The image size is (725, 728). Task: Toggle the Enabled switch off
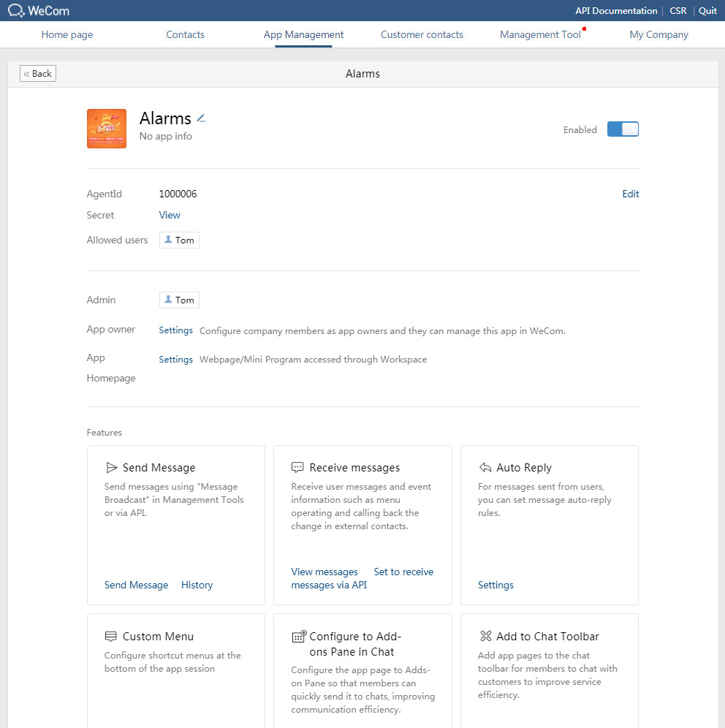point(623,129)
